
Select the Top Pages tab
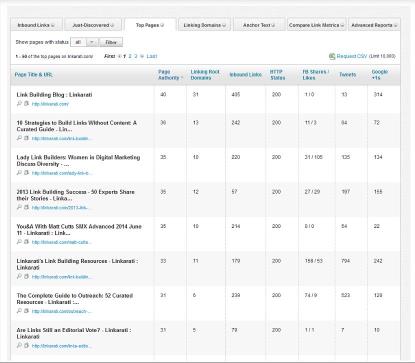[x=150, y=25]
